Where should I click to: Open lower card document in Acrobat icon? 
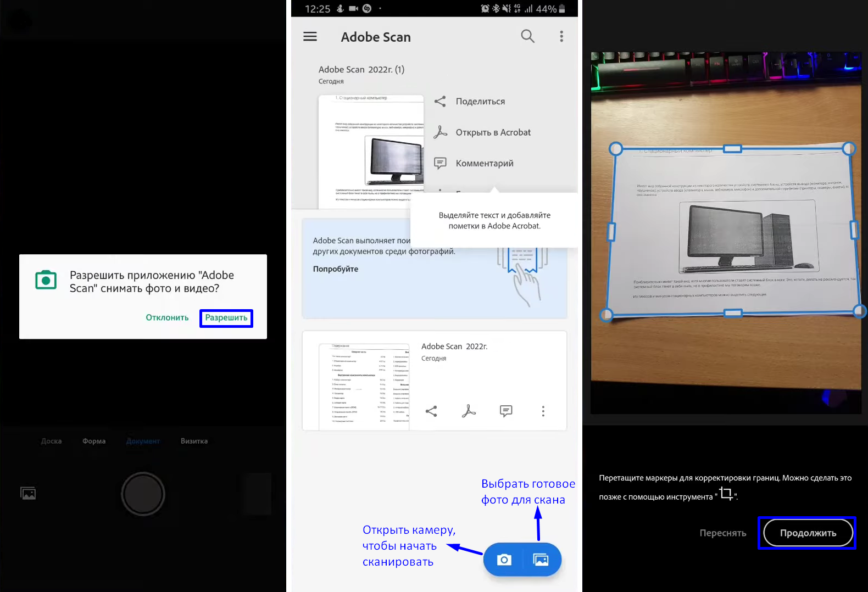click(469, 411)
